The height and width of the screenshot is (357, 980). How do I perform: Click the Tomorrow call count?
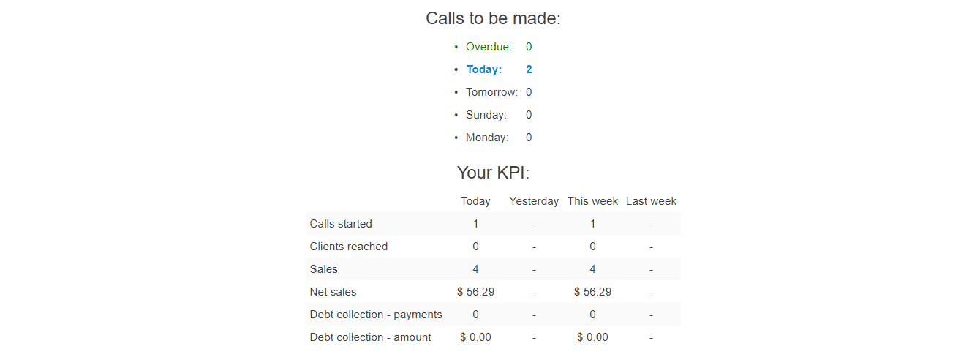point(529,92)
